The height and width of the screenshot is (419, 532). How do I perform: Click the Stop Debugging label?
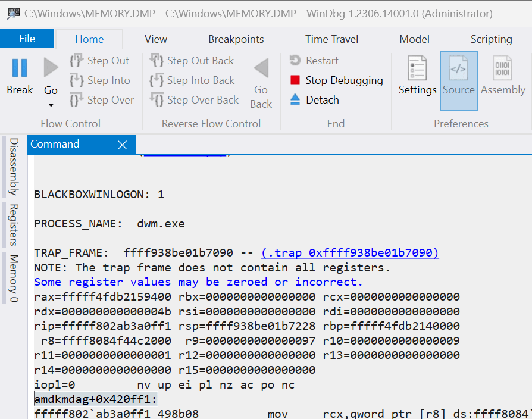pos(345,80)
